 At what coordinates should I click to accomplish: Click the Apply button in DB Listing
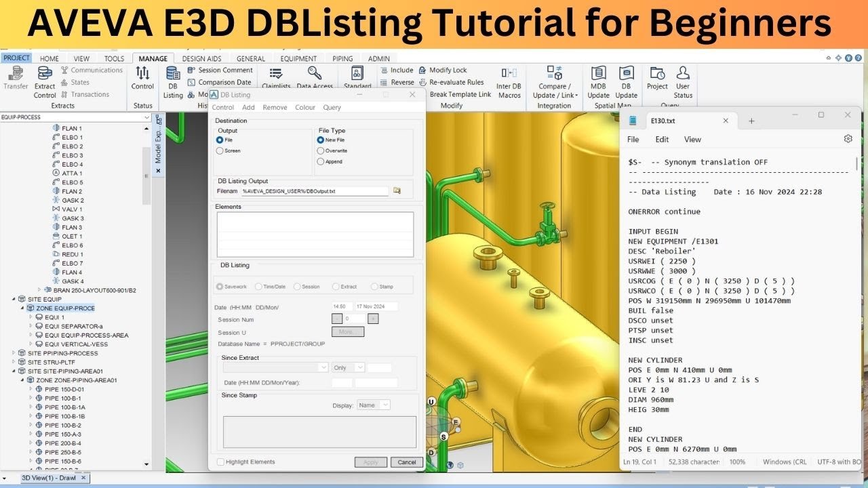[x=371, y=462]
